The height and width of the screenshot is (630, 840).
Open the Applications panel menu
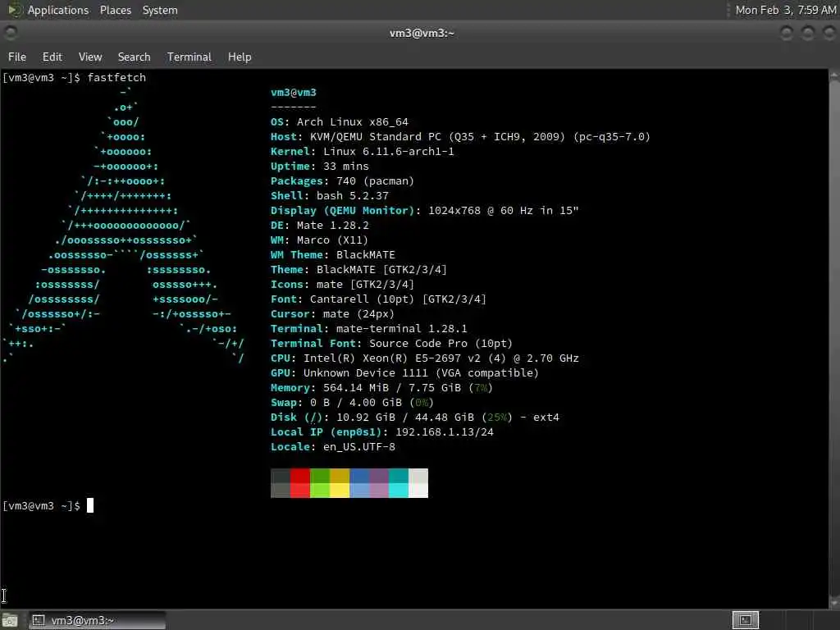click(x=58, y=10)
